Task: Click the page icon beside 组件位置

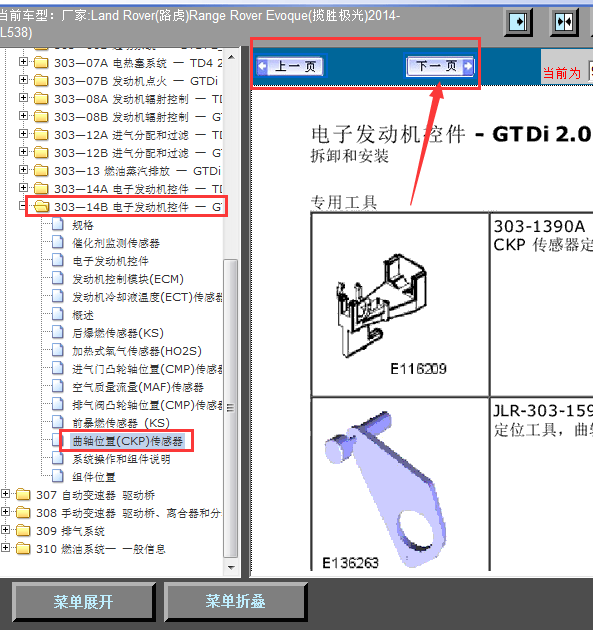Action: (x=58, y=476)
